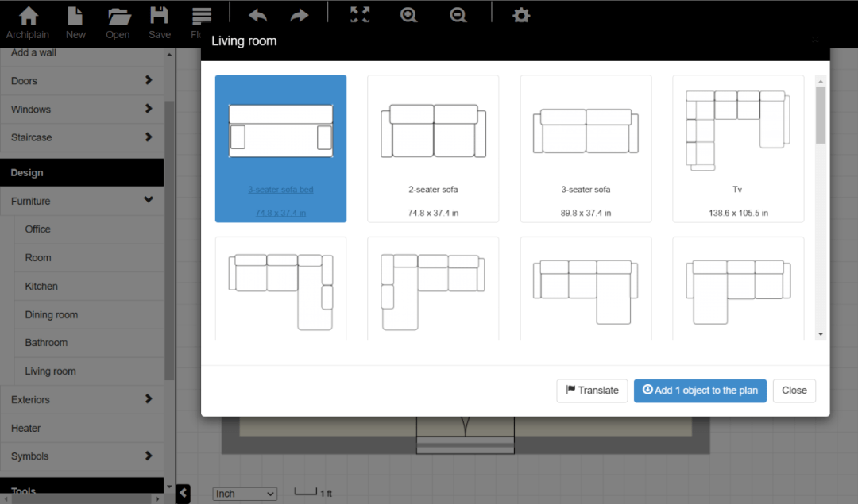
Task: Open settings via the gear icon
Action: pyautogui.click(x=521, y=15)
